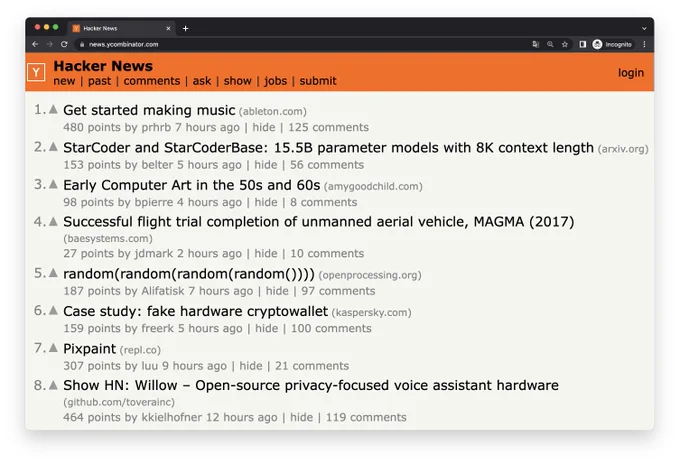Screen dimensions: 680x464
Task: Open the StarCoder and StarCoderBase article
Action: 328,148
